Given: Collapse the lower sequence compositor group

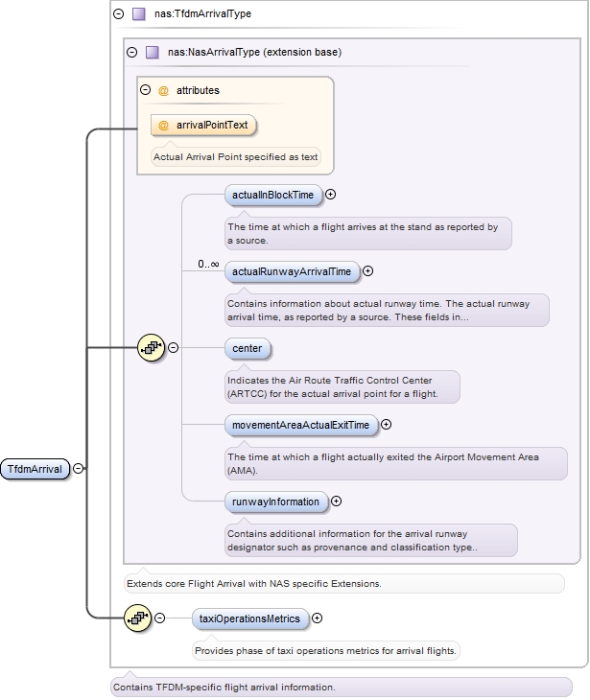Looking at the screenshot, I should pyautogui.click(x=160, y=618).
